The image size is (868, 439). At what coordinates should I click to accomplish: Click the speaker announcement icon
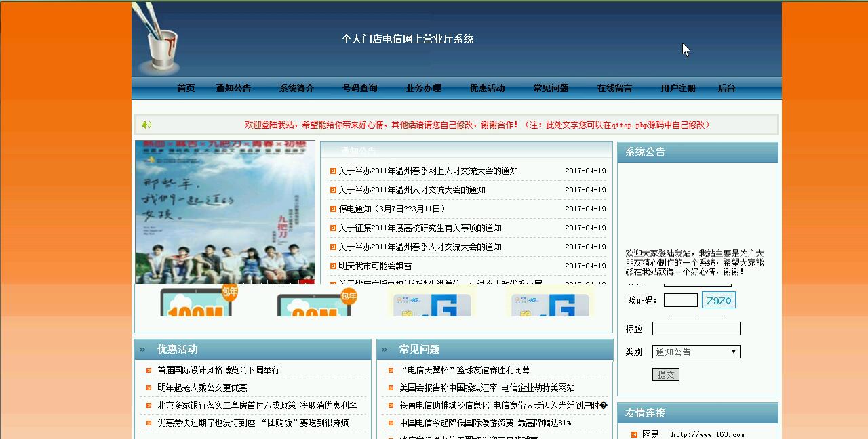click(146, 125)
